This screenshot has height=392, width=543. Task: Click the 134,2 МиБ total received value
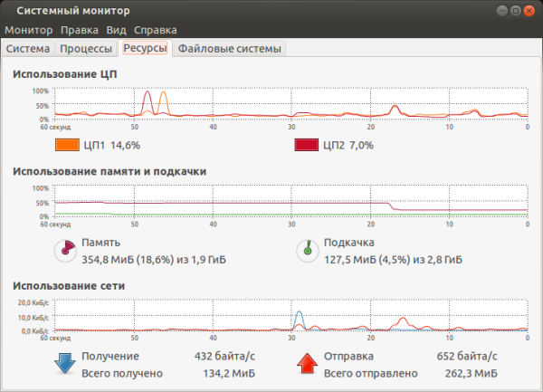point(229,373)
